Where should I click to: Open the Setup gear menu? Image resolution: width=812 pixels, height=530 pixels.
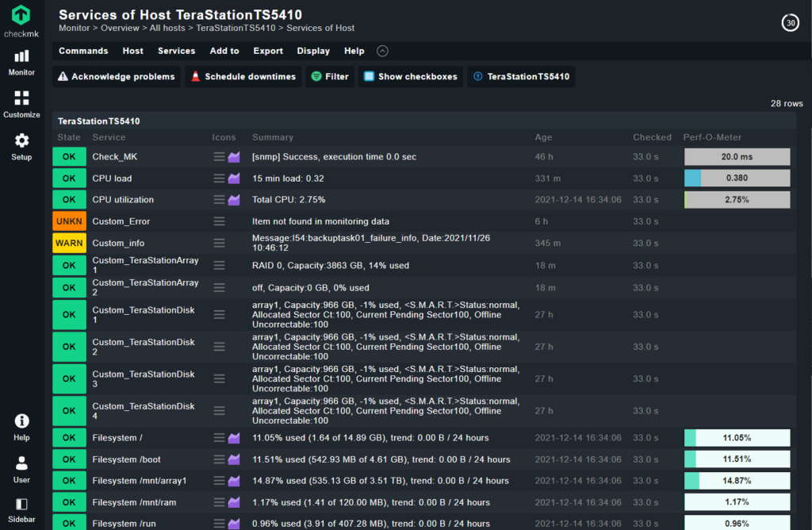21,147
